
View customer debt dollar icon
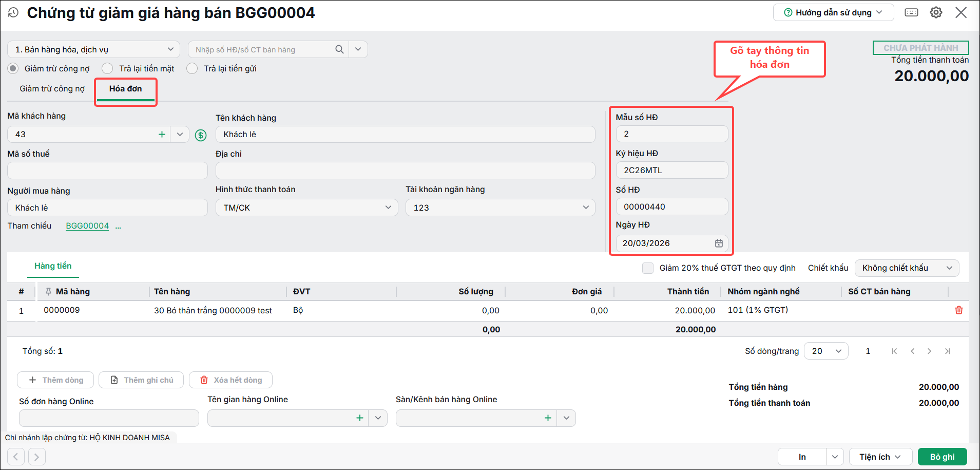tap(201, 135)
